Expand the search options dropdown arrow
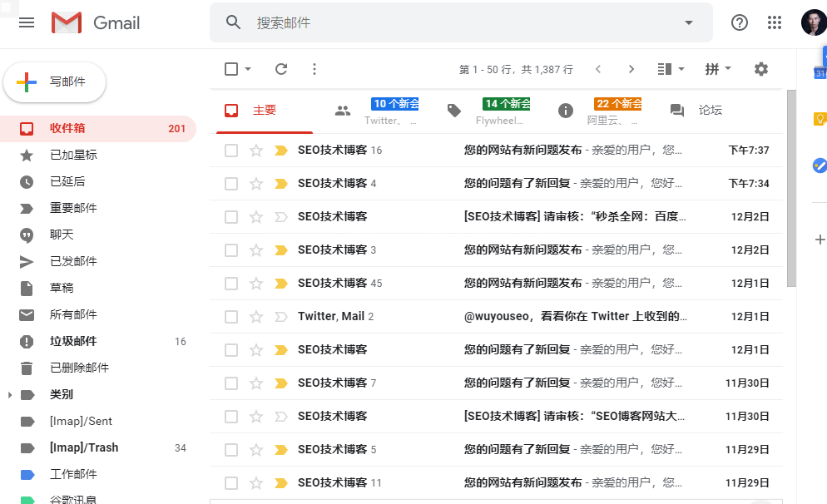Viewport: 827px width, 504px height. (x=688, y=22)
